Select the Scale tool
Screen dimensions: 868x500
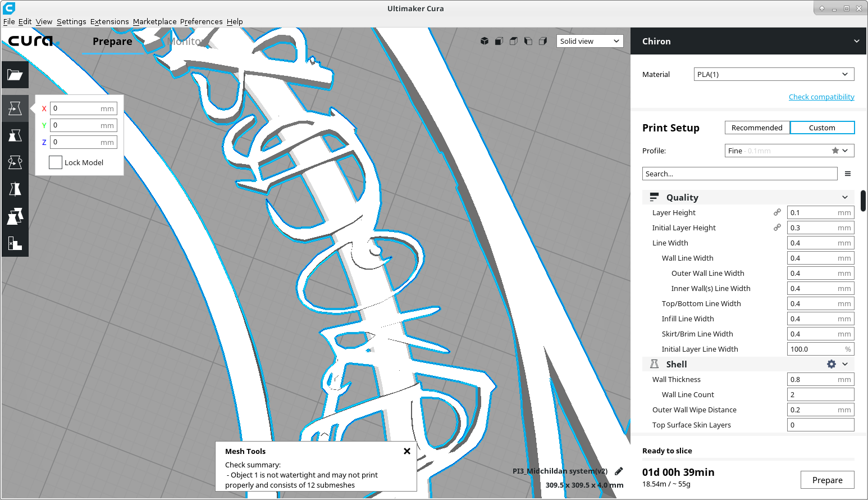(x=15, y=135)
